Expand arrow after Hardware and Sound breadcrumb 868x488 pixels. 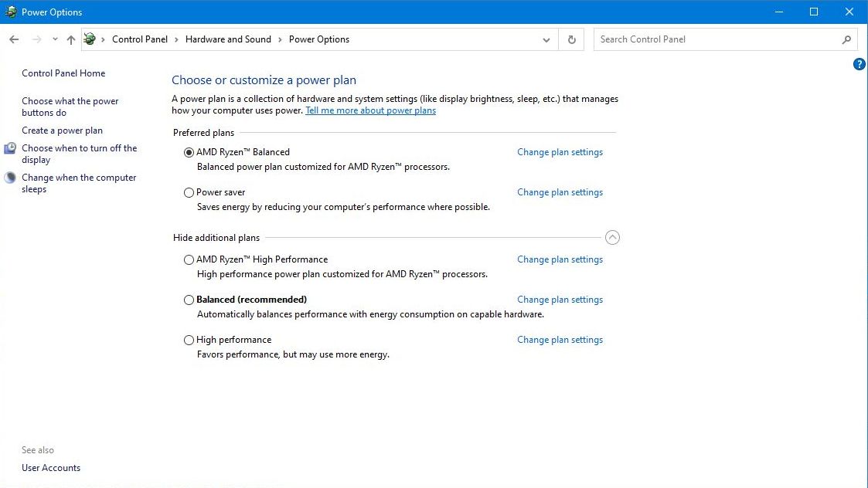(x=280, y=39)
